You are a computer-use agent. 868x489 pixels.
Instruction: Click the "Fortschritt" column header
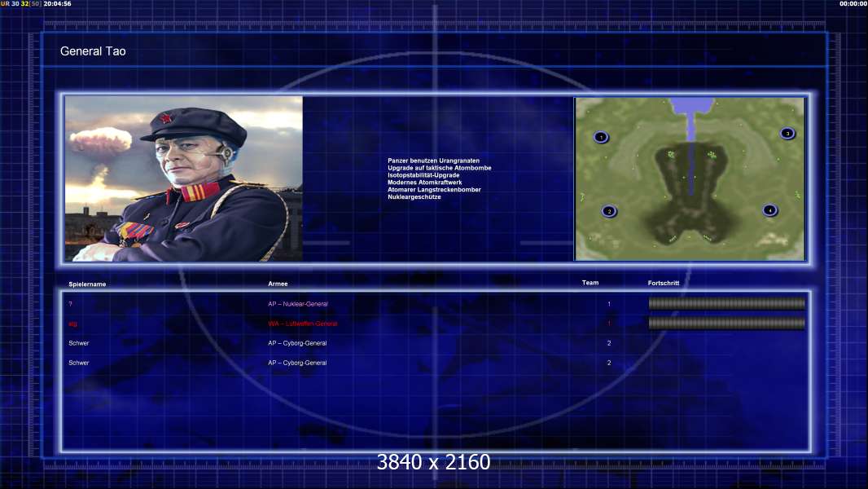(663, 283)
